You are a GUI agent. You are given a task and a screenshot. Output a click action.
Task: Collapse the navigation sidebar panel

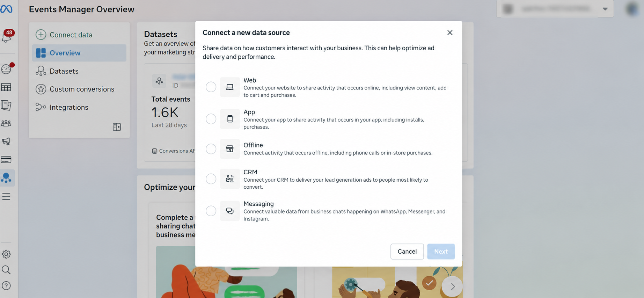[117, 127]
